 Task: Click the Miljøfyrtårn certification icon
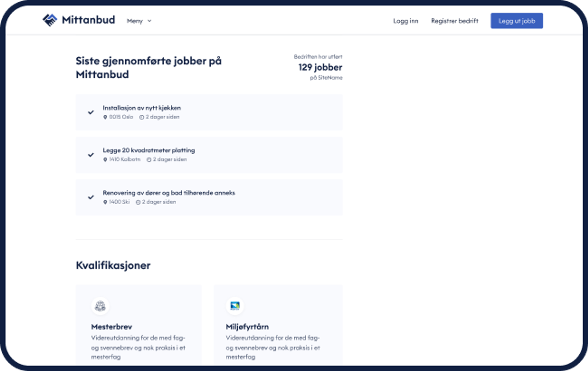235,306
